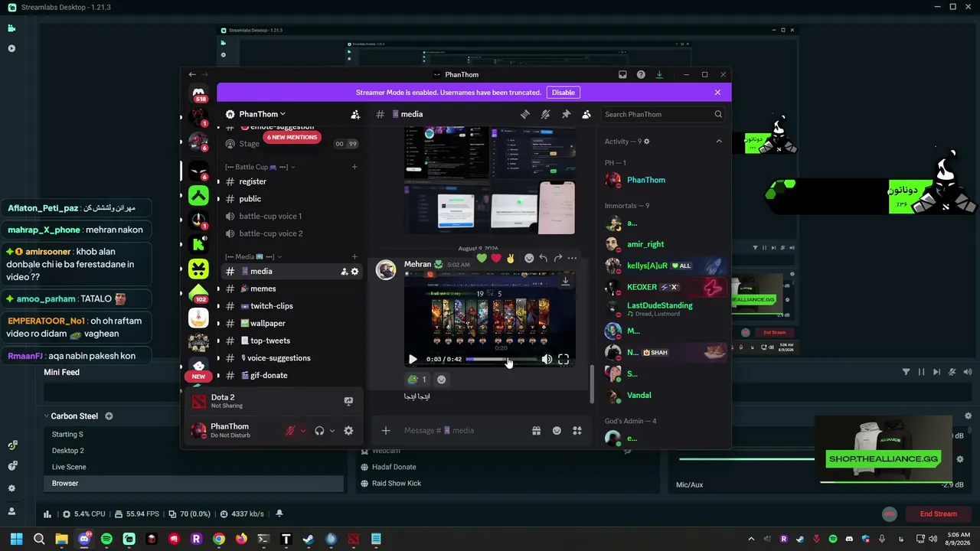The height and width of the screenshot is (551, 980).
Task: Click the green Discord update download icon
Action: pos(659,74)
